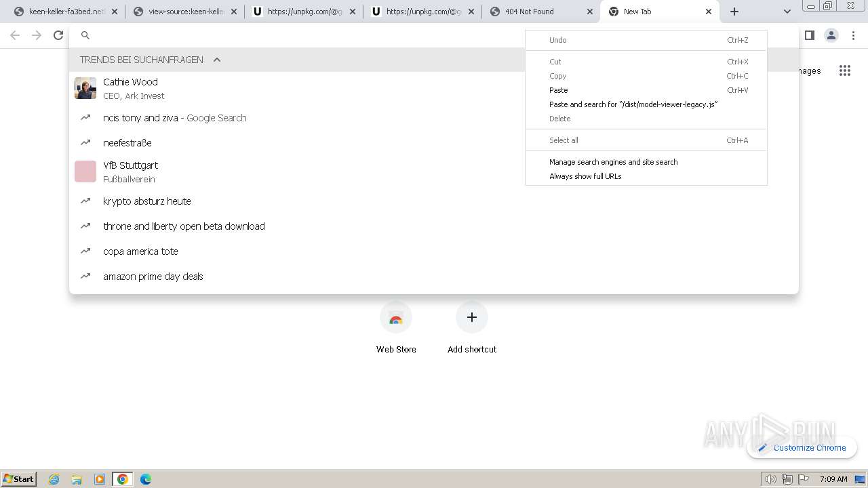
Task: Select the copa america tote suggestion
Action: tap(434, 251)
